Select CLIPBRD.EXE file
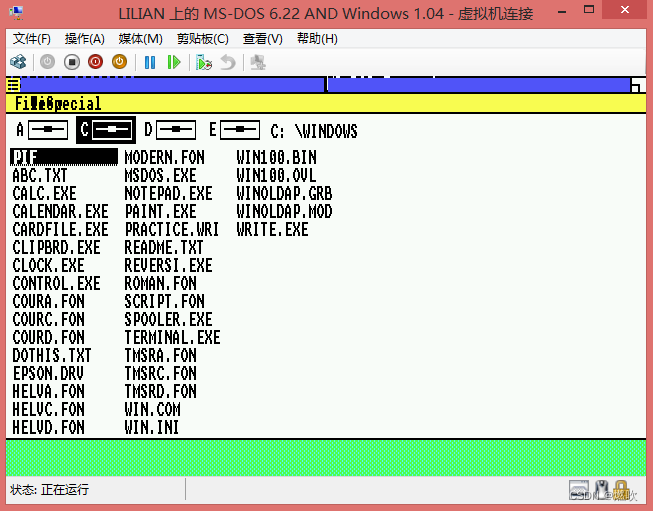The width and height of the screenshot is (653, 511). (56, 247)
